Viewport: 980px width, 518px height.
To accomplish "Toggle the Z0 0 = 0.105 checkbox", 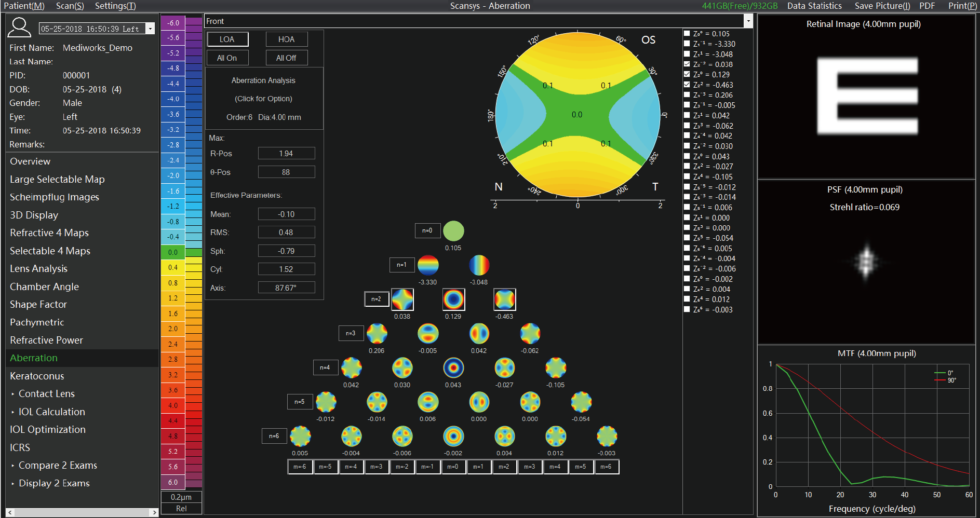I will click(x=687, y=33).
